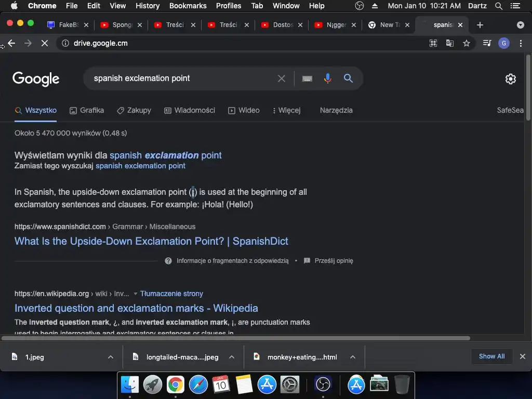This screenshot has width=532, height=399.
Task: Open the on-screen keyboard input tool
Action: tap(307, 79)
